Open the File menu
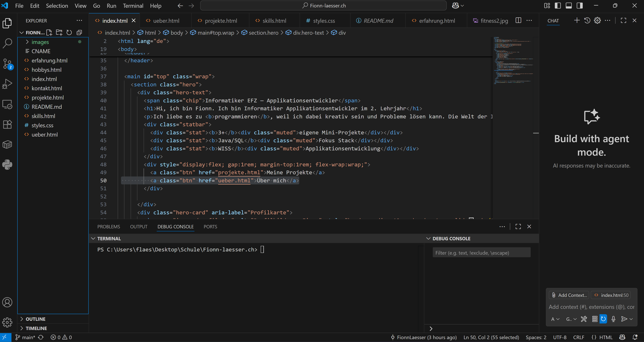 coord(19,6)
